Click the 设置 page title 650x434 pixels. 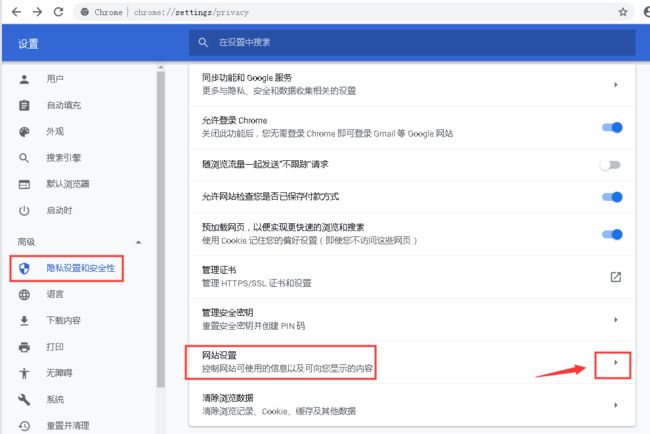(x=28, y=44)
